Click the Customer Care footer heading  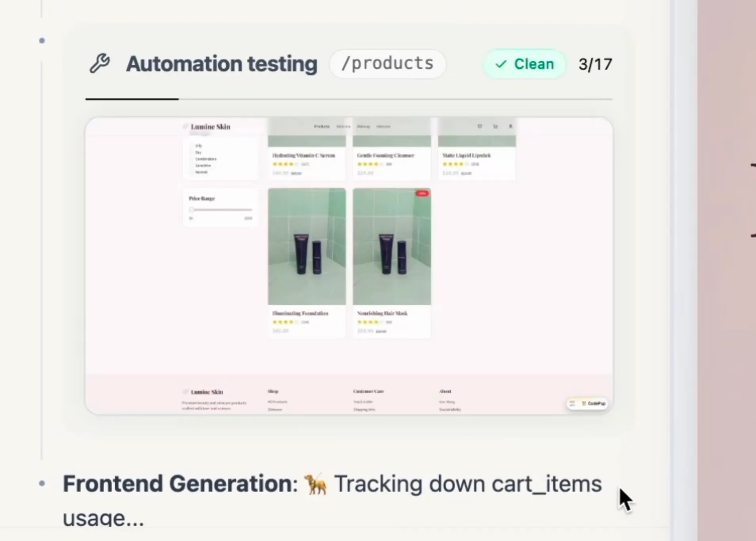[x=368, y=391]
